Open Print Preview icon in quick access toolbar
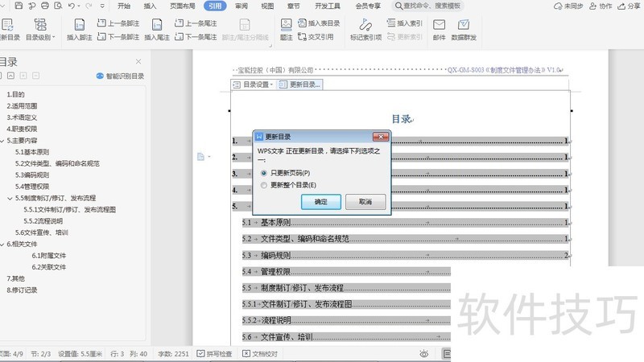This screenshot has width=644, height=362. (x=58, y=6)
